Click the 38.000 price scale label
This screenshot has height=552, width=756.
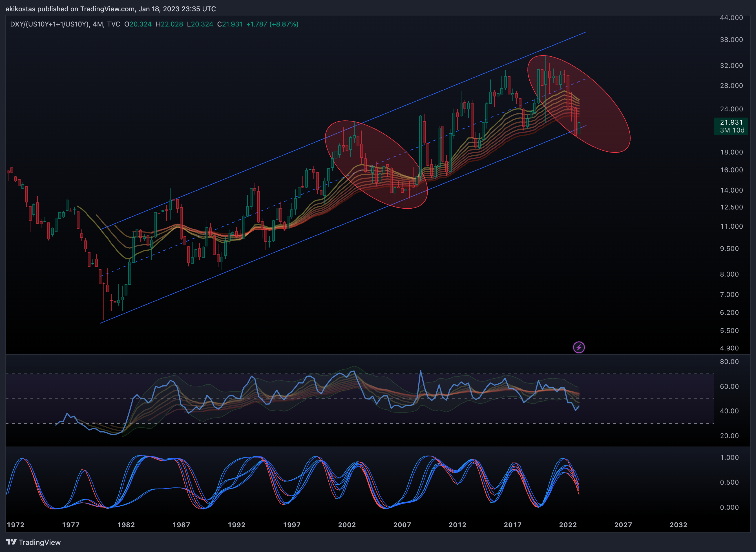tap(731, 39)
